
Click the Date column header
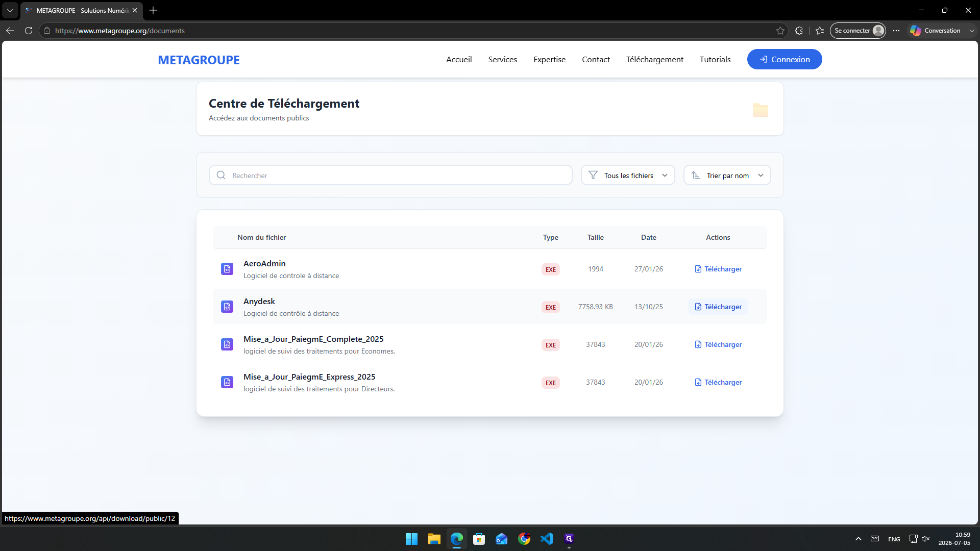point(649,237)
